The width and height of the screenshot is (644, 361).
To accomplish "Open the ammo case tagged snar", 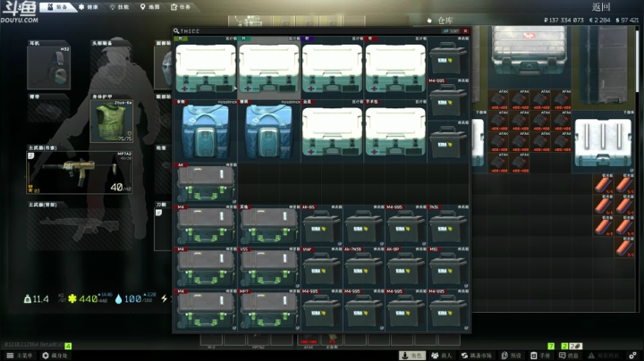I will (322, 268).
